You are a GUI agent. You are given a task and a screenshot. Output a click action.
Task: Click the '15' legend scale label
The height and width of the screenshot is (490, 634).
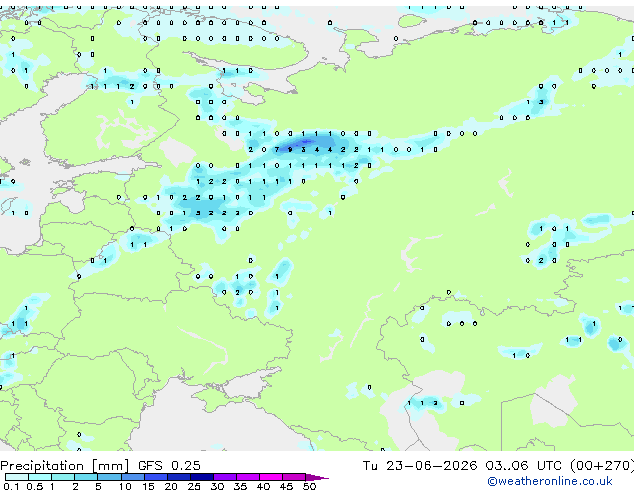148,486
